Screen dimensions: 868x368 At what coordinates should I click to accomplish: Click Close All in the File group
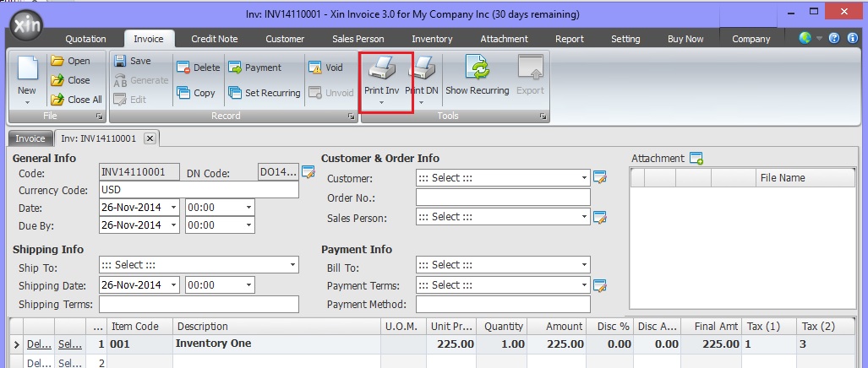pyautogui.click(x=76, y=100)
